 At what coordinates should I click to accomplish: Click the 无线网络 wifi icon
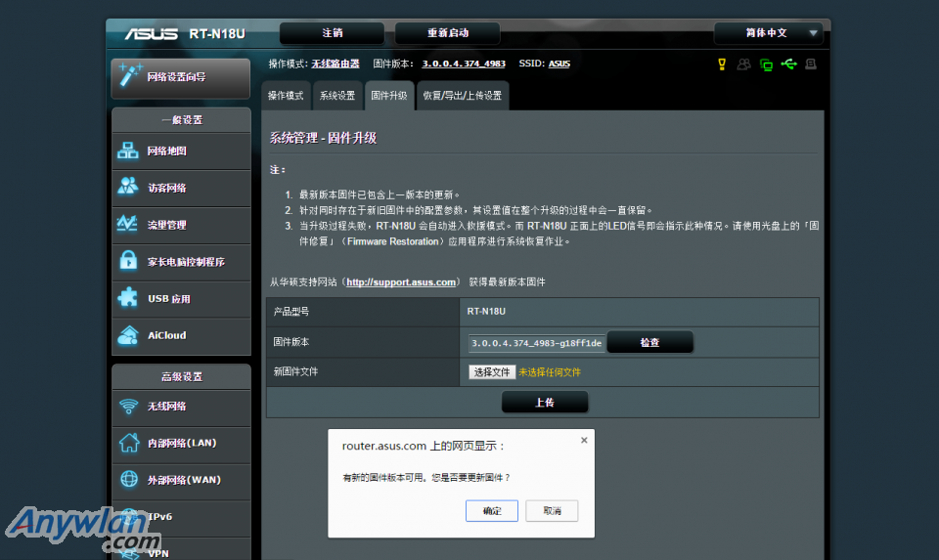(x=128, y=407)
